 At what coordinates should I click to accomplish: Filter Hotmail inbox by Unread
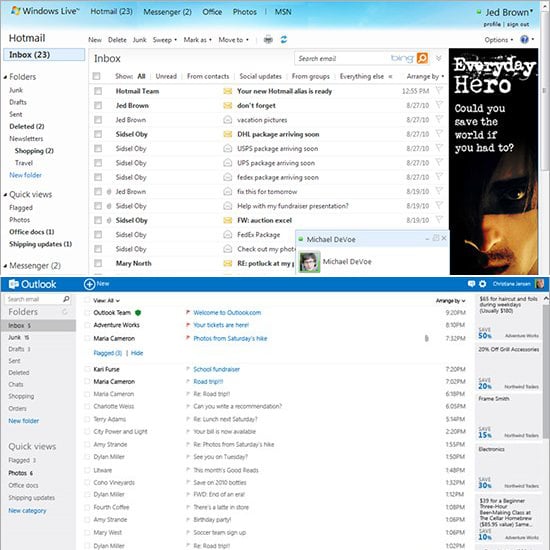click(166, 76)
